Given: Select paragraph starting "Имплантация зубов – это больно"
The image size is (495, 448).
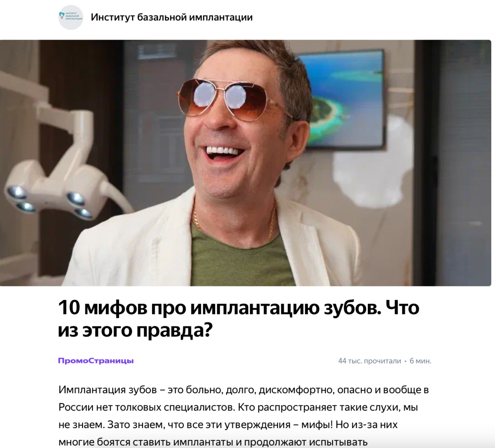Looking at the screenshot, I should [x=244, y=416].
